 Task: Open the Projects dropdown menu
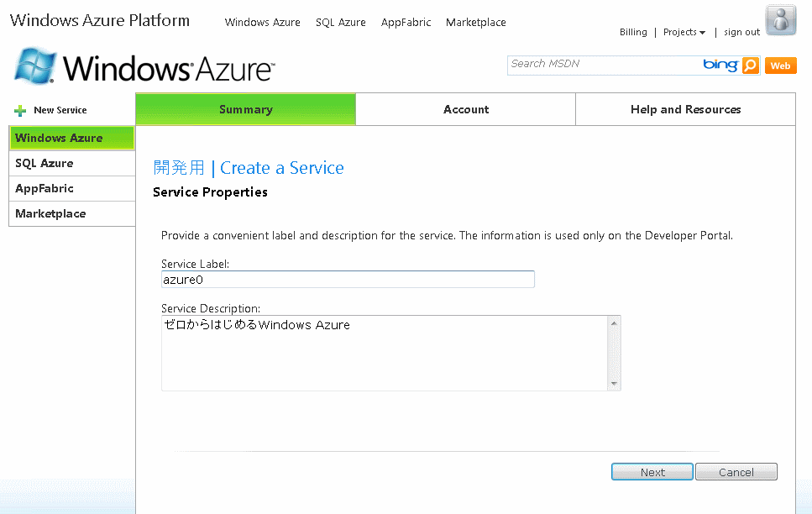coord(684,32)
